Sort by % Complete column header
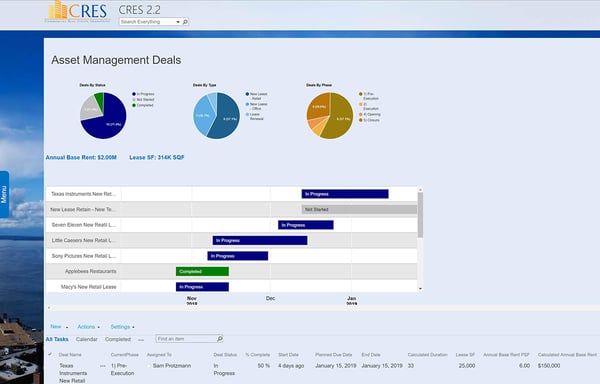 click(x=258, y=355)
